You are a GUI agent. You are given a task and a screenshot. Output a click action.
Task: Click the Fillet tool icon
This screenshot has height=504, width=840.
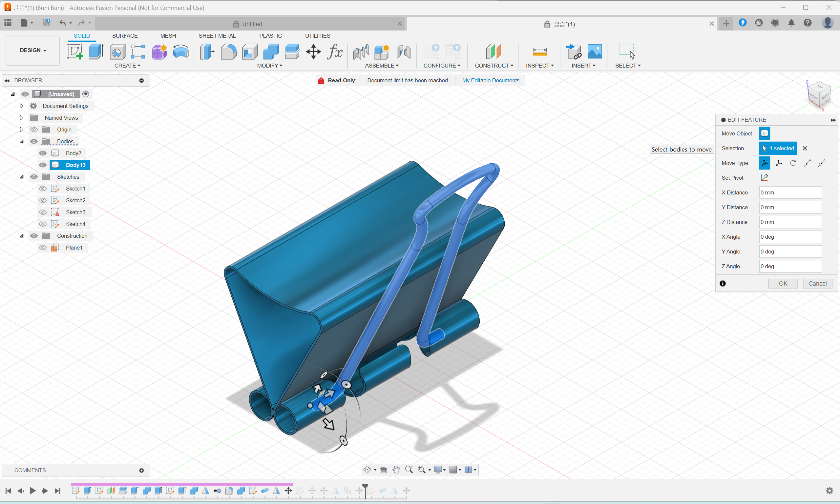point(228,51)
